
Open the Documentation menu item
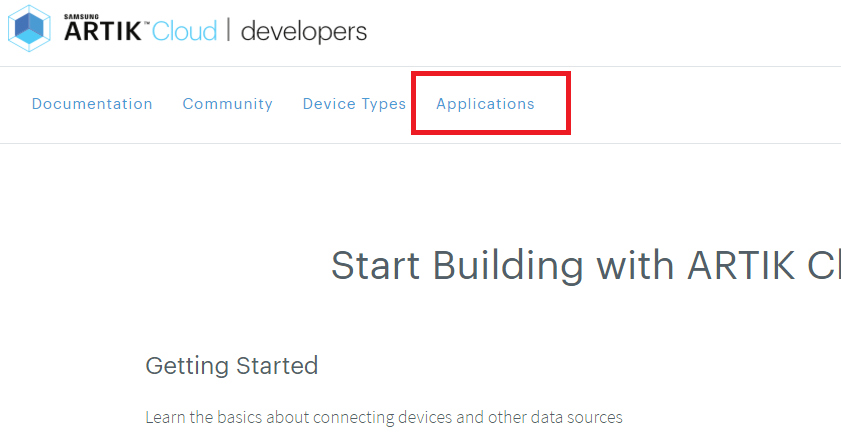pyautogui.click(x=92, y=104)
